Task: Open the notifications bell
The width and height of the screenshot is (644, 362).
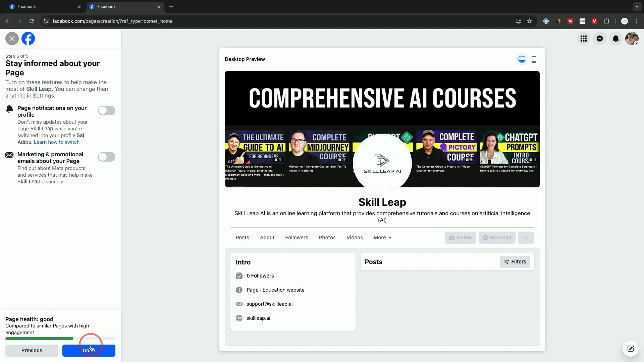Action: 616,39
